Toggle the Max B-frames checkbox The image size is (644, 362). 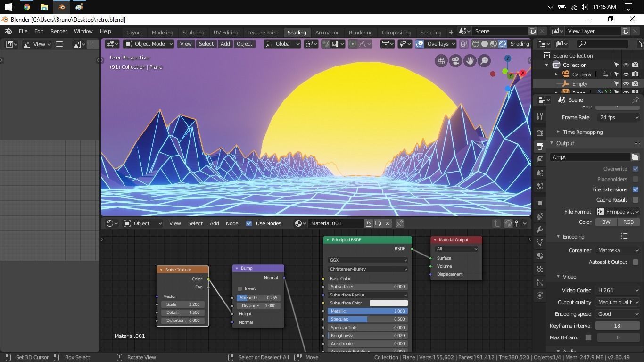tap(588, 337)
